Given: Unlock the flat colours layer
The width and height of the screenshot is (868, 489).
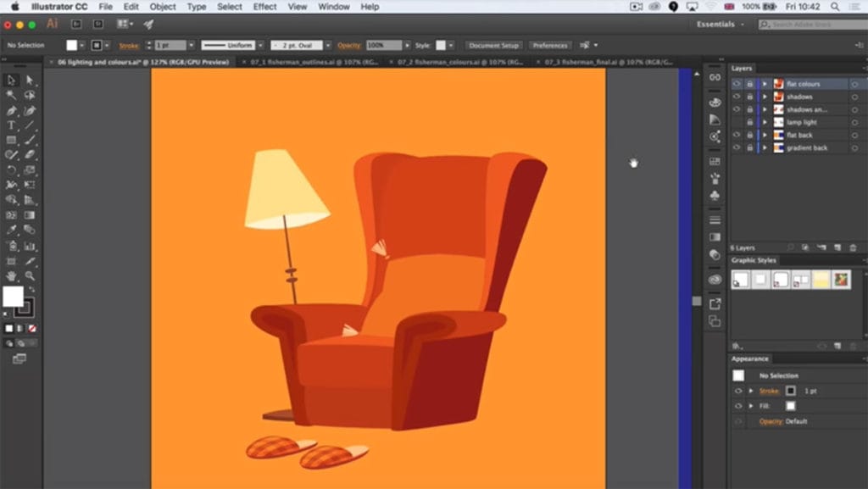Looking at the screenshot, I should [x=750, y=84].
